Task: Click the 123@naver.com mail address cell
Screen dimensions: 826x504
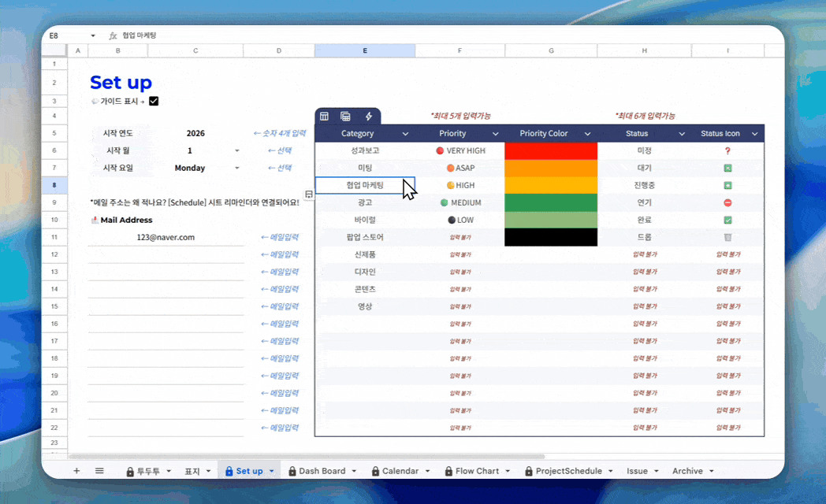Action: [x=166, y=237]
